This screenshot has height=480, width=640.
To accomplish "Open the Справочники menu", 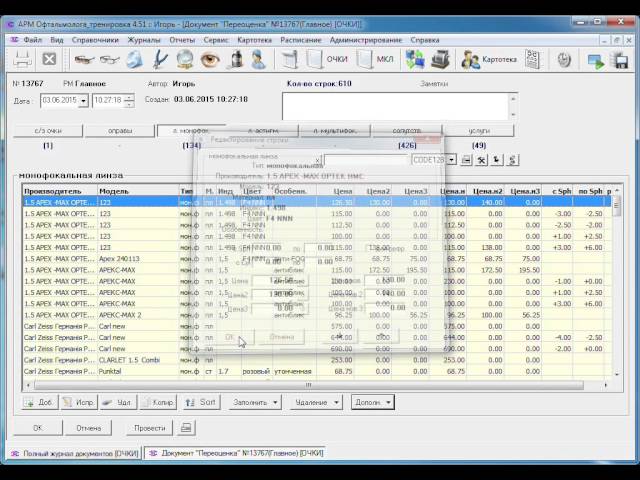I will 95,40.
